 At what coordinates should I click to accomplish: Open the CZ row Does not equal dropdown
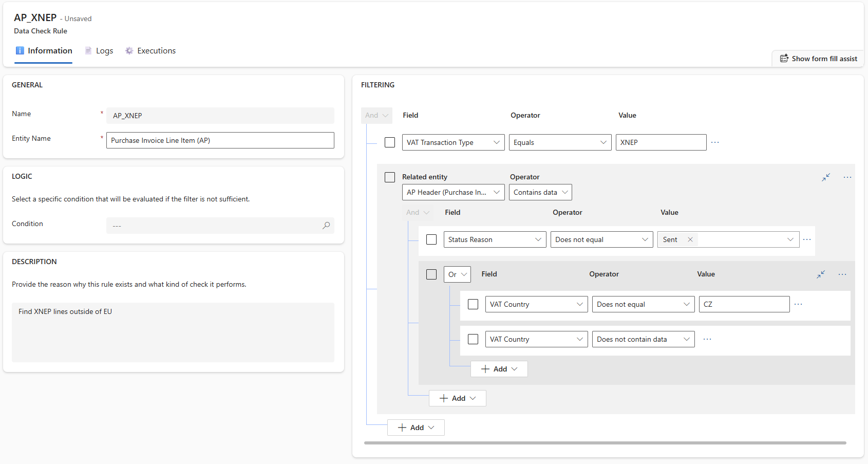click(644, 304)
